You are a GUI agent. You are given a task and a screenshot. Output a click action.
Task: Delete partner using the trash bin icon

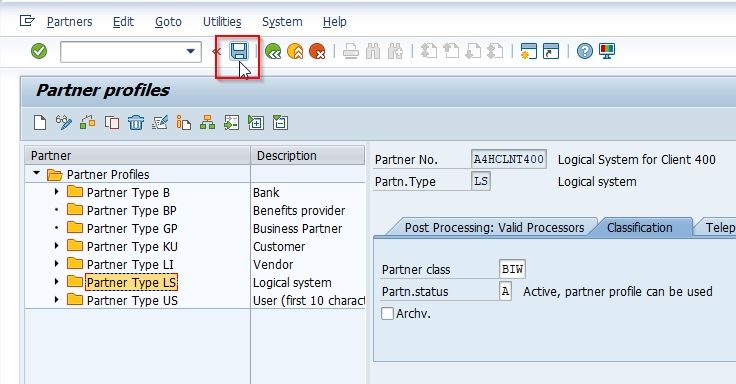(x=136, y=123)
